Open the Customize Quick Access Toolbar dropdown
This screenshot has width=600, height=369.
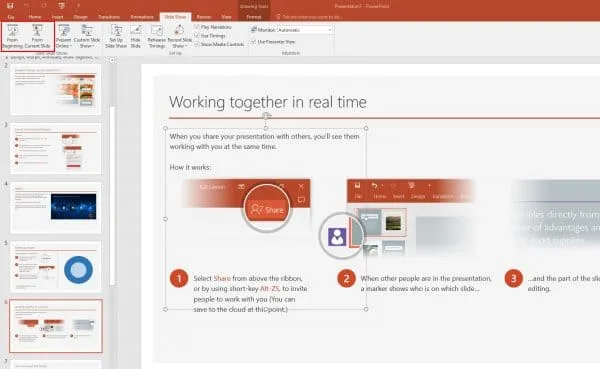pyautogui.click(x=78, y=6)
